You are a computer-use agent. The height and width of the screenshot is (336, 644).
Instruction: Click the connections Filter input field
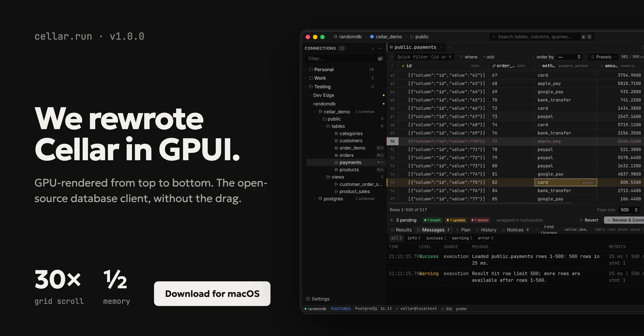tap(344, 58)
